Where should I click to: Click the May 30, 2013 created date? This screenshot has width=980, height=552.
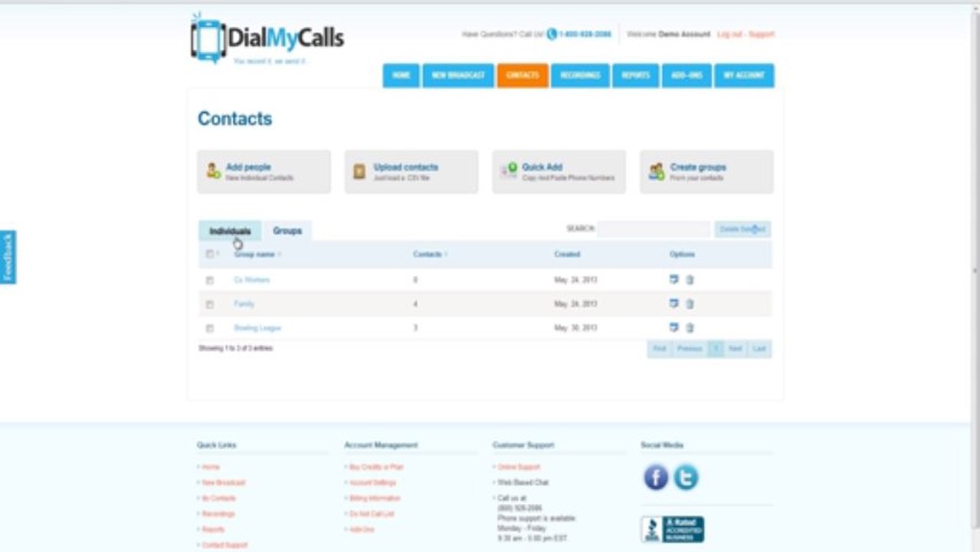click(575, 328)
